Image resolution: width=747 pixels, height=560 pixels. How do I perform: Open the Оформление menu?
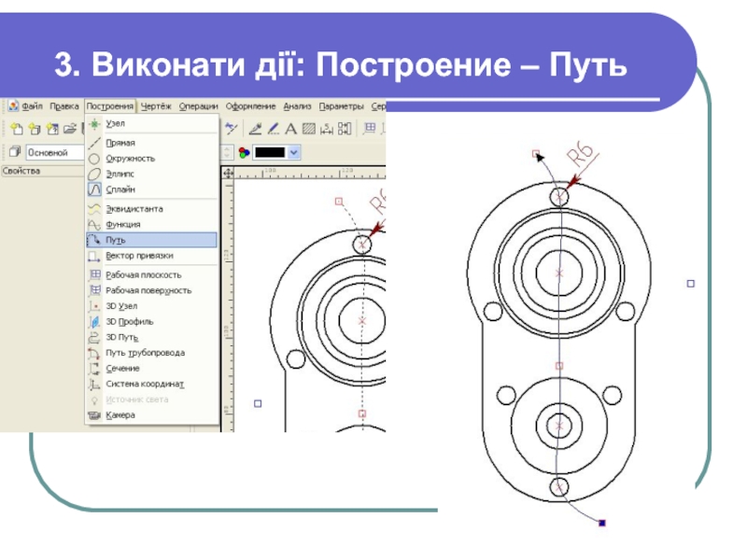[x=250, y=106]
